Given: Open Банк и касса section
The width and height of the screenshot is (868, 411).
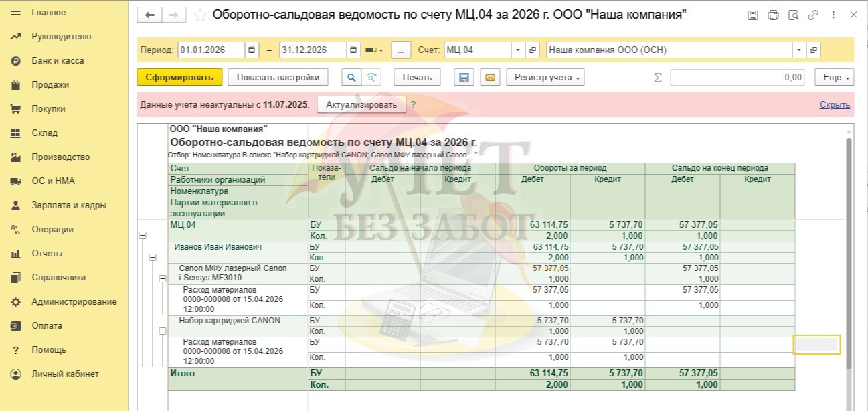Looking at the screenshot, I should point(58,61).
